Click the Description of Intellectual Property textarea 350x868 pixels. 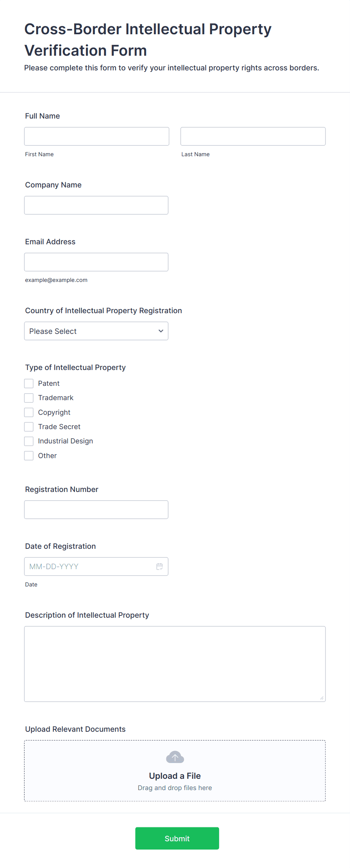(175, 664)
